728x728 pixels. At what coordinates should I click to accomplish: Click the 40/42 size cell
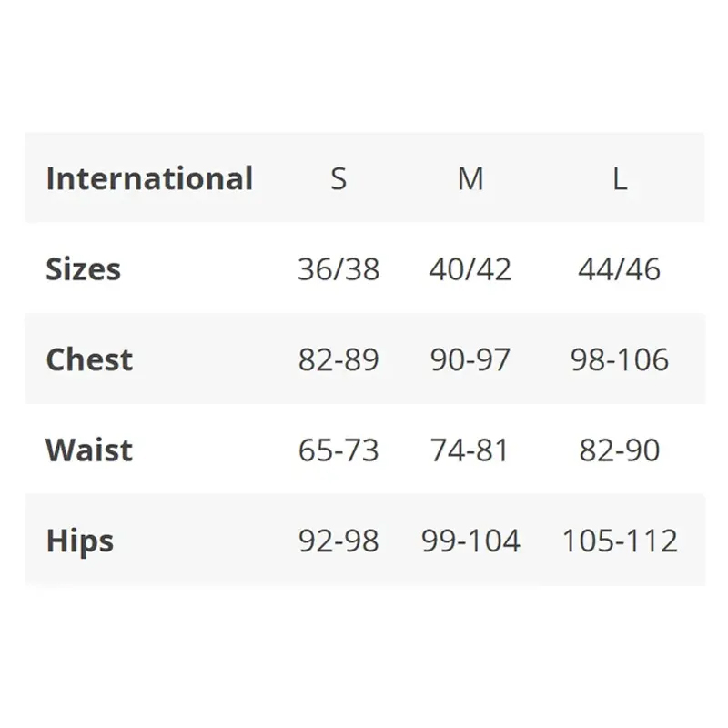(470, 269)
